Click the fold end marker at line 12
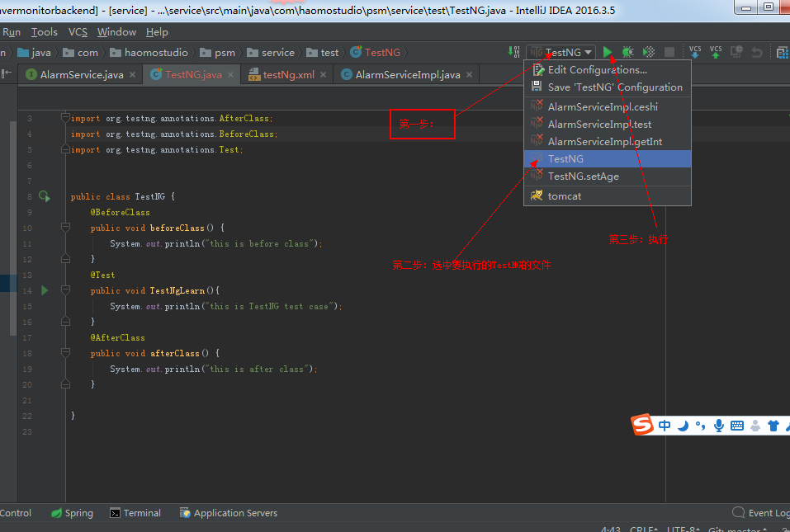790x532 pixels. coord(65,259)
